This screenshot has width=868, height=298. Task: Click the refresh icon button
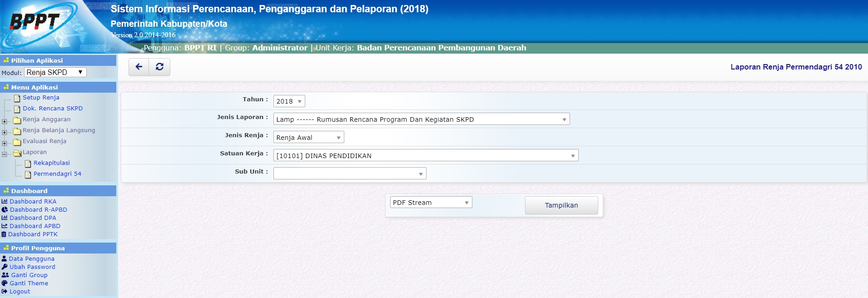[x=159, y=67]
